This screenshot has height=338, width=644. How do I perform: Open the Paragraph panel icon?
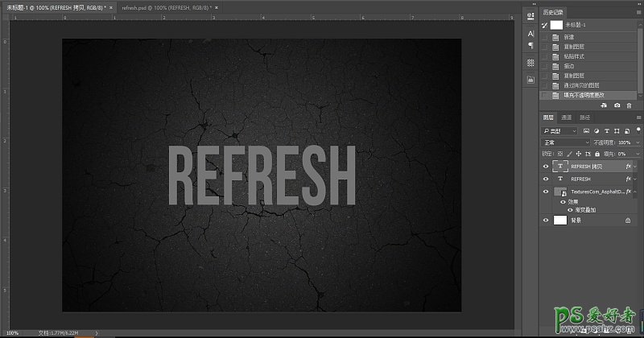(x=530, y=46)
